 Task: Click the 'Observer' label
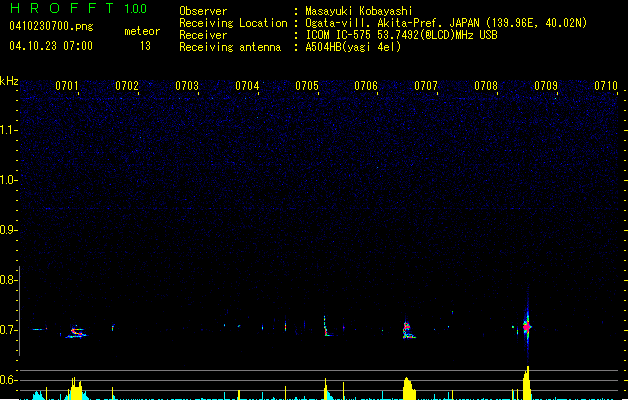pos(203,11)
